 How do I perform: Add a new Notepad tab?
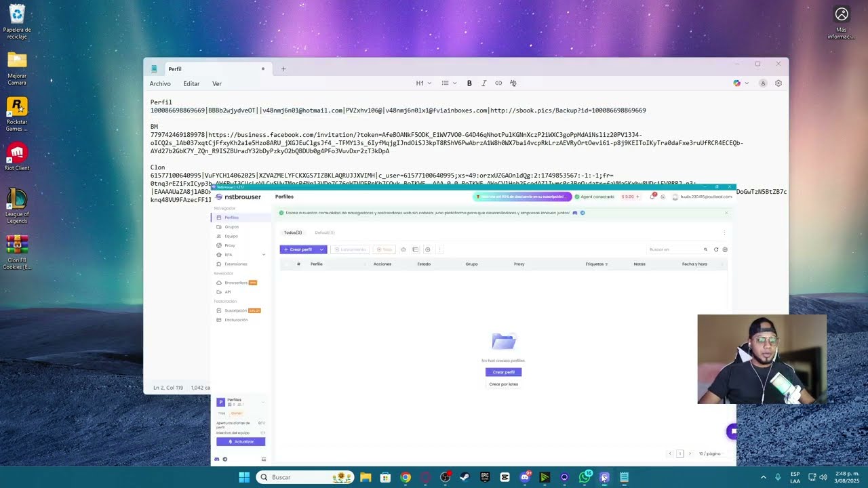pos(283,68)
